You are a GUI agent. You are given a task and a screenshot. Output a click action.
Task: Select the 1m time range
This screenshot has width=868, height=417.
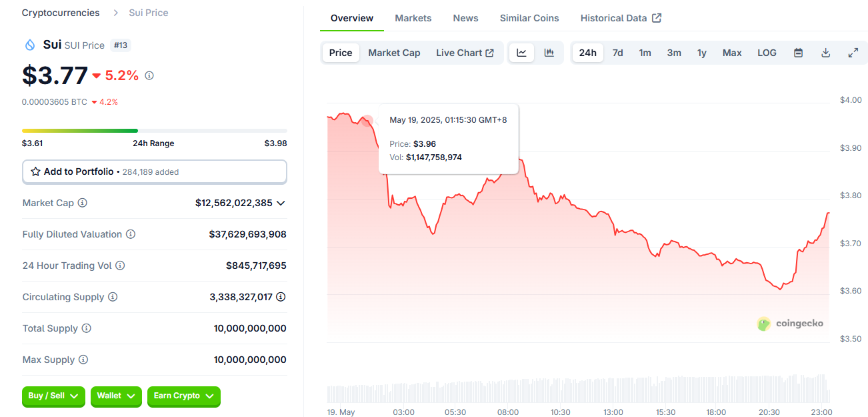tap(645, 53)
